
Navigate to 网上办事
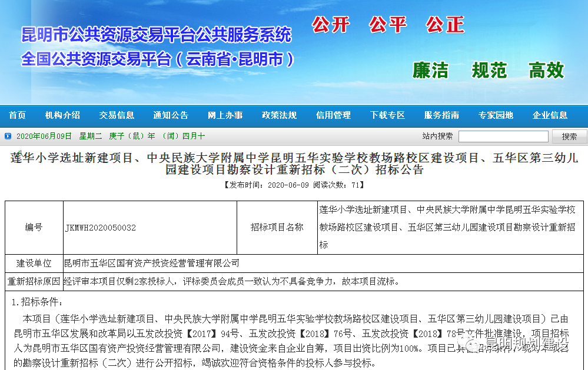click(225, 115)
